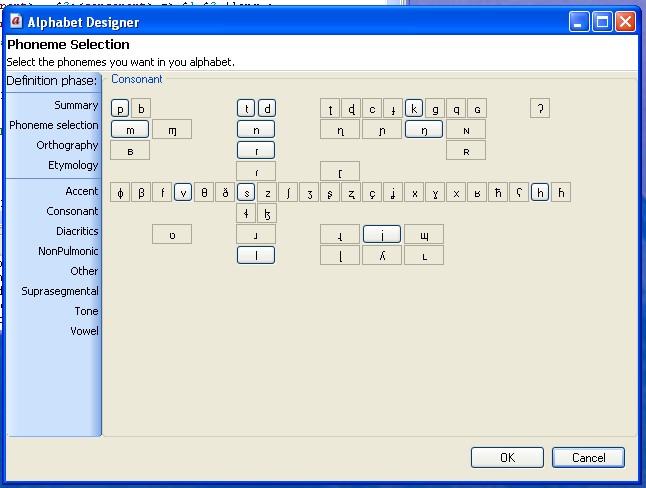Select the phi 'ɸ' fricative phoneme
The image size is (646, 488).
120,193
